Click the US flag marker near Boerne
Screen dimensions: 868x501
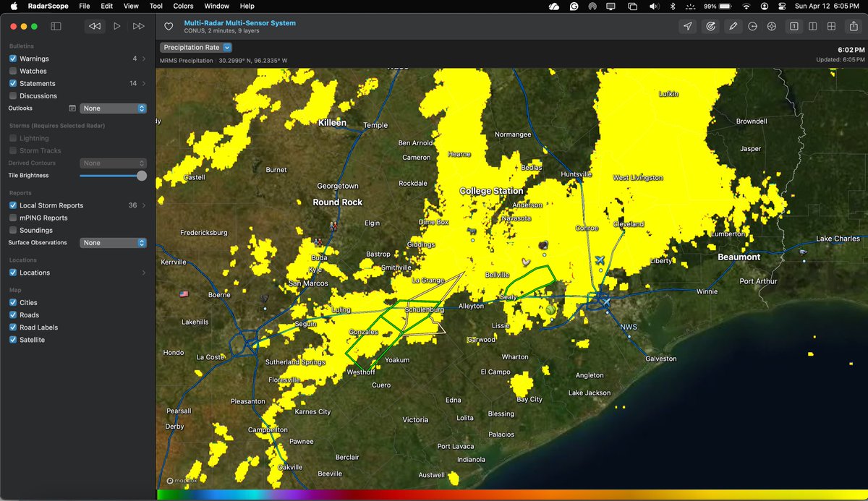click(184, 294)
